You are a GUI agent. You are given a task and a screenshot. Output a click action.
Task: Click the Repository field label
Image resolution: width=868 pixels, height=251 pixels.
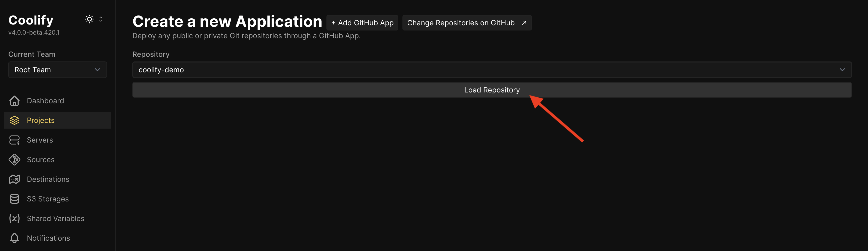151,54
